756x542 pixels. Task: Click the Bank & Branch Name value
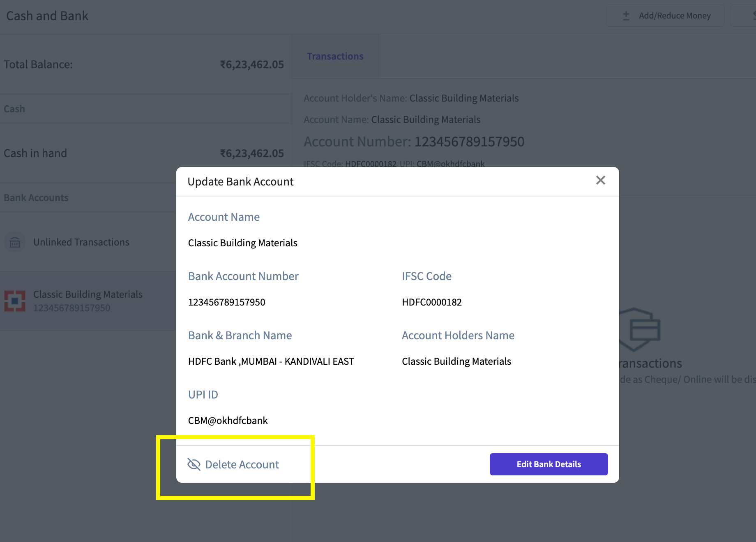click(x=271, y=361)
